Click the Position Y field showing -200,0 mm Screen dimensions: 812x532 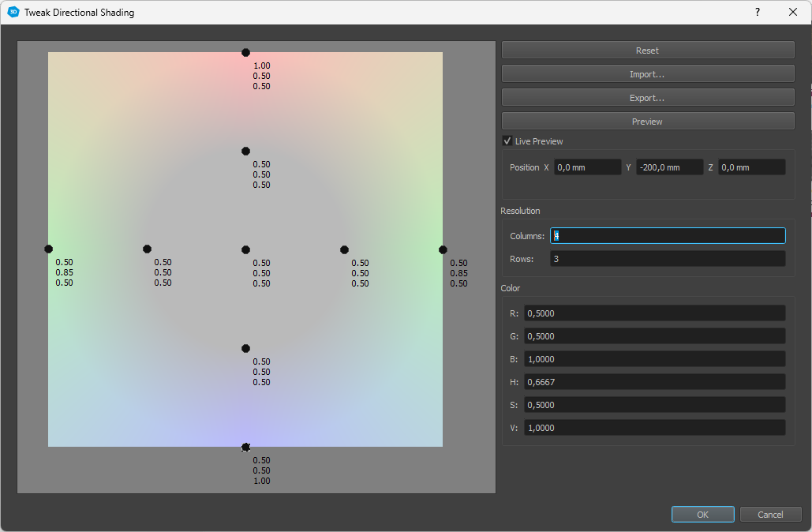tap(669, 167)
